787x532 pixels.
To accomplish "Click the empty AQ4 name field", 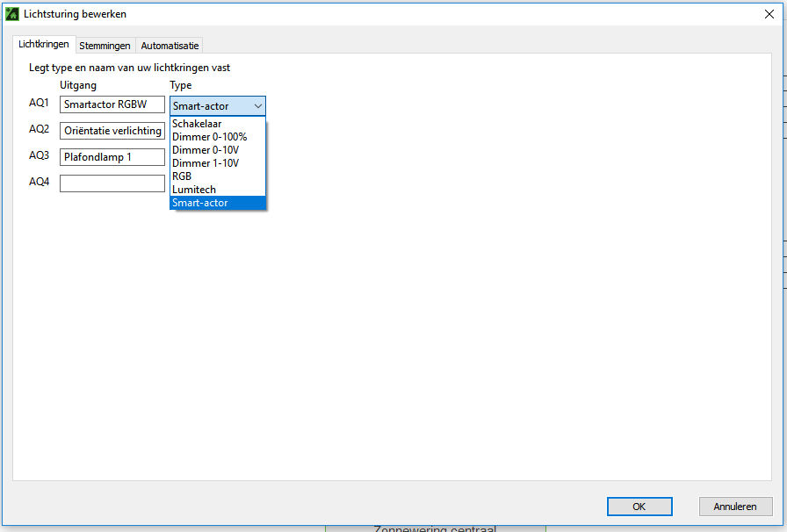I will coord(112,183).
